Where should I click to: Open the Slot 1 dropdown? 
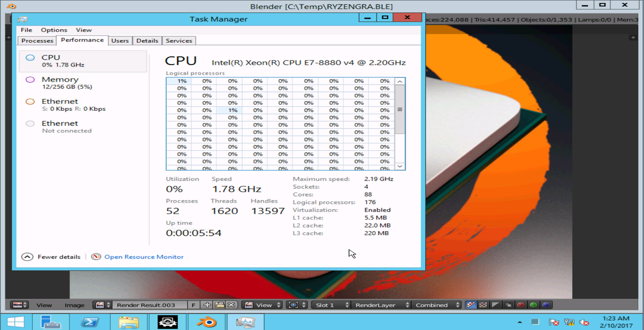point(331,305)
